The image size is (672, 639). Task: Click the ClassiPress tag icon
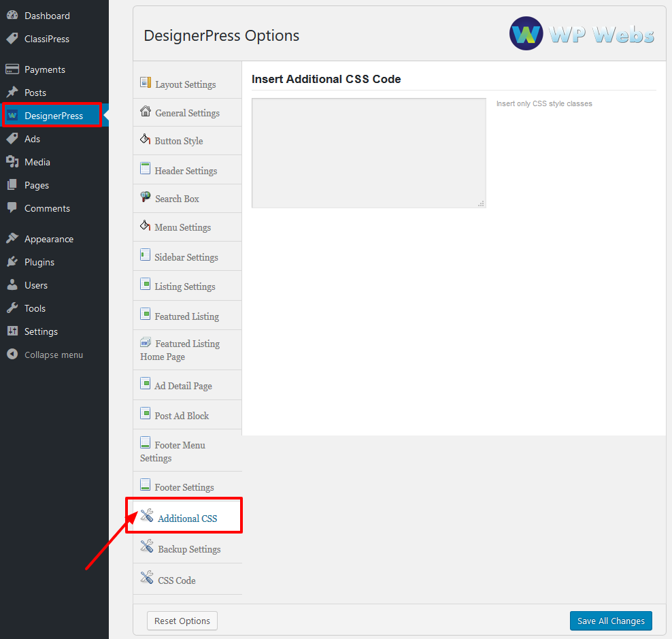(12, 39)
